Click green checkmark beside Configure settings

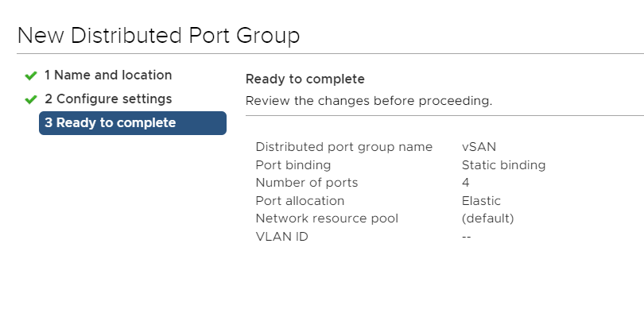(31, 100)
